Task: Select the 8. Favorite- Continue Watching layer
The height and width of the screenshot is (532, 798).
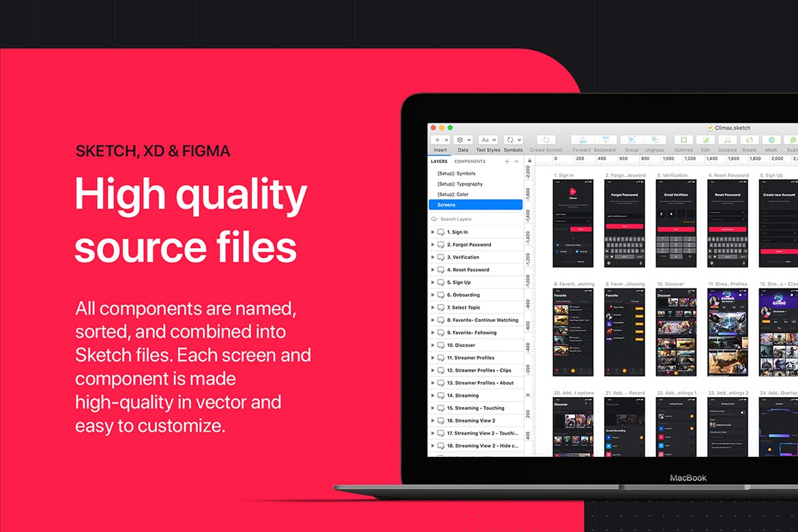Action: tap(476, 320)
